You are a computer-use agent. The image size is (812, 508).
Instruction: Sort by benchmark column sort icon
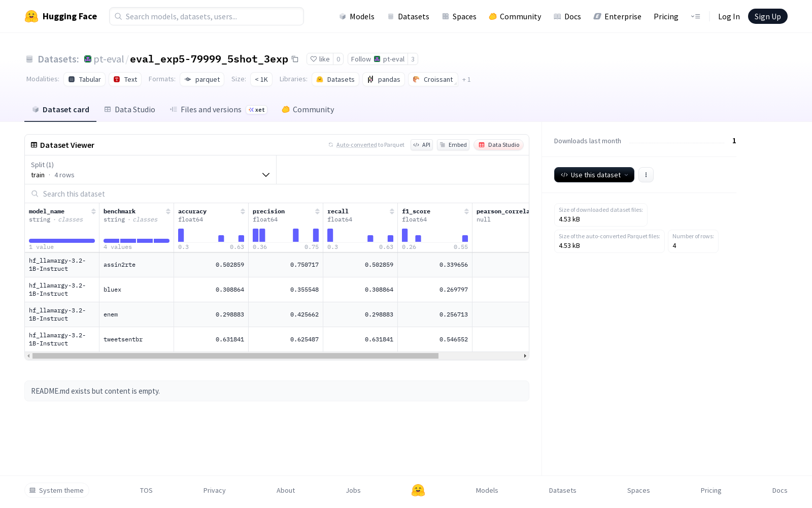pyautogui.click(x=168, y=211)
